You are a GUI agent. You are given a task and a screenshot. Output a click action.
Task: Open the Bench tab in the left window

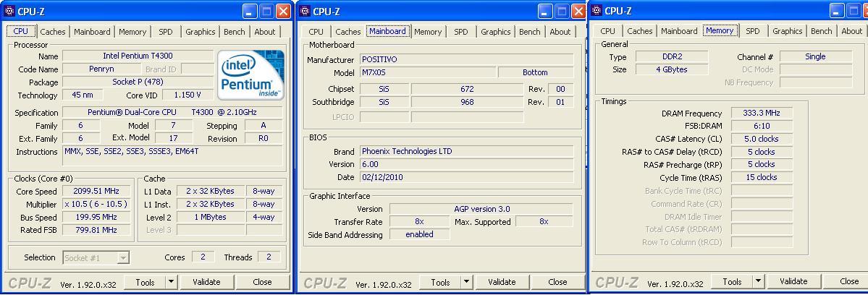coord(234,32)
